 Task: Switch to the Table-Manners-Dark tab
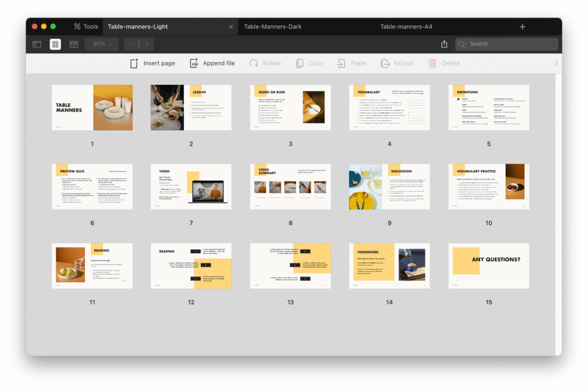click(273, 26)
